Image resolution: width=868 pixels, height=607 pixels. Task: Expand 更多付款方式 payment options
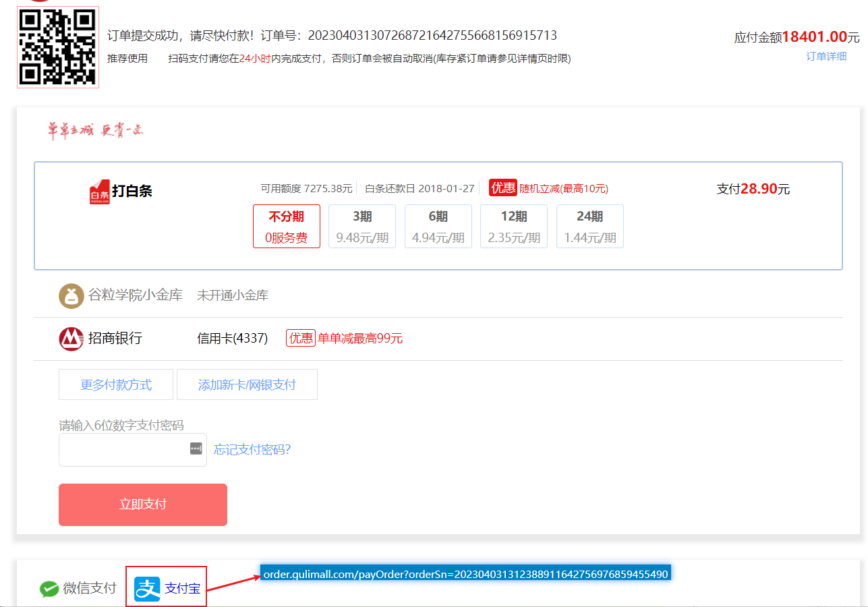coord(116,384)
